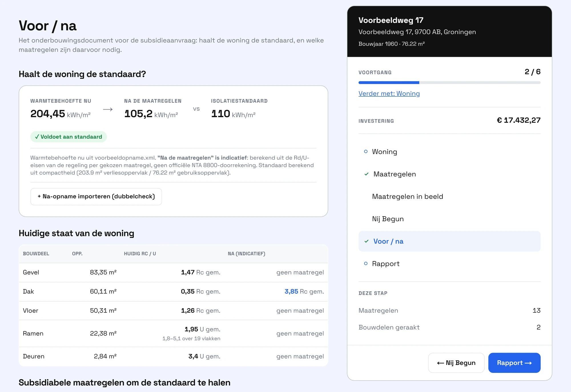Continue with the blue Rapport button
571x392 pixels.
514,363
